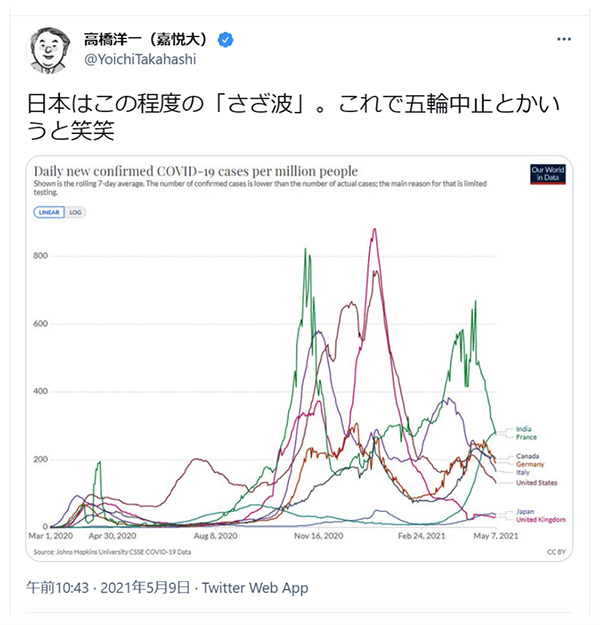The width and height of the screenshot is (600, 625).
Task: Switch chart to LOG scale
Action: (x=78, y=213)
